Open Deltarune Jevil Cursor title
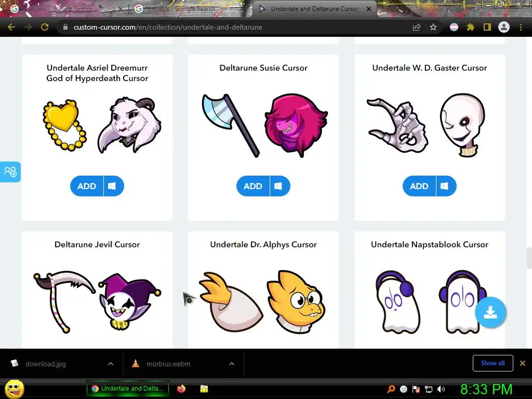Viewport: 532px width, 399px height. coord(97,244)
